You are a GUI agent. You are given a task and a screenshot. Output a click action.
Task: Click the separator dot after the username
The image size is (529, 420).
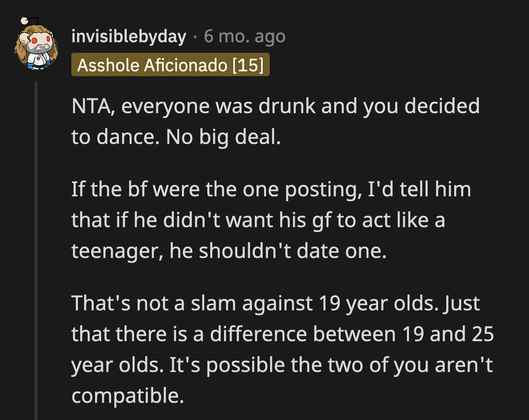194,37
